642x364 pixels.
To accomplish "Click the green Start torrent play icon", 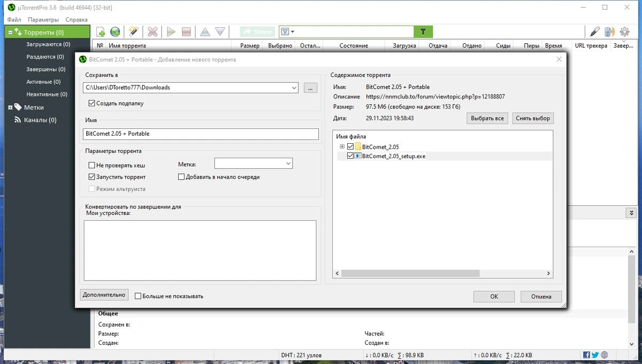I will point(171,32).
